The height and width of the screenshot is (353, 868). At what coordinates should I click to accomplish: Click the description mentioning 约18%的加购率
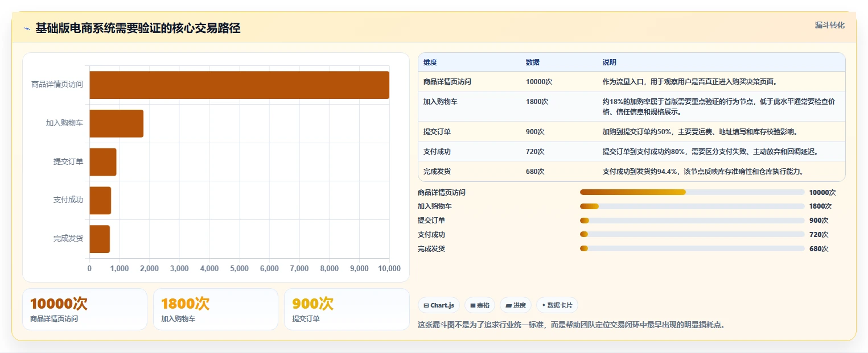click(x=719, y=106)
